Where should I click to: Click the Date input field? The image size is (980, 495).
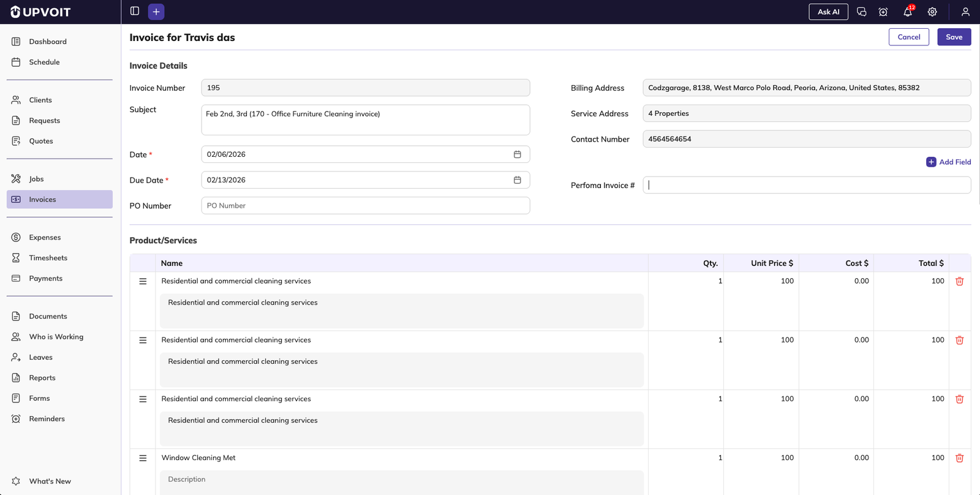366,154
